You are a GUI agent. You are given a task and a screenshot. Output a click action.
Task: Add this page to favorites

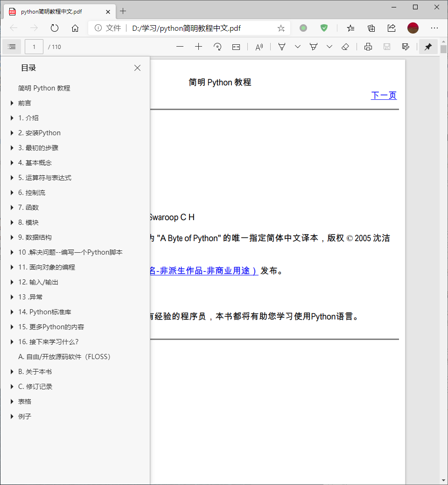tap(281, 28)
